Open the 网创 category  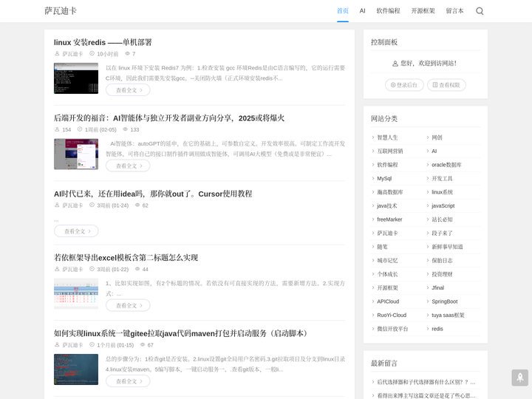pos(437,137)
